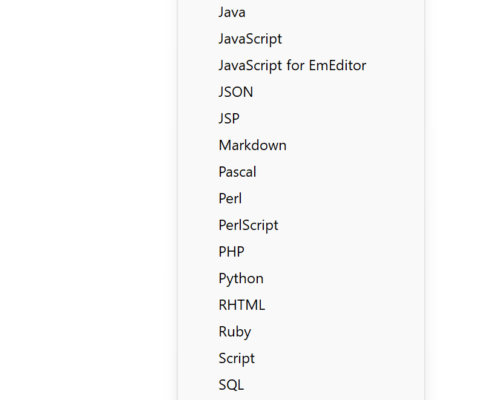Screen dimensions: 495x400
Task: Choose Pascal from the list
Action: 301,172
